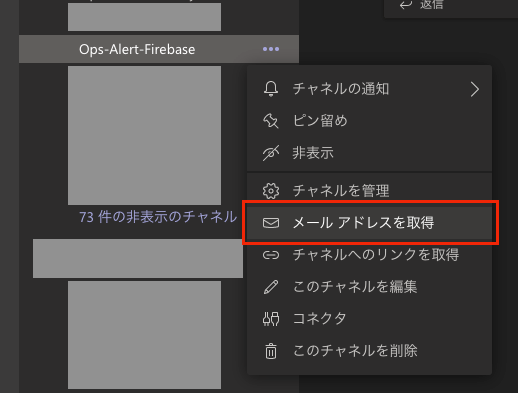This screenshot has height=393, width=518.
Task: Select このチャネルを削除 menu entry
Action: click(369, 351)
